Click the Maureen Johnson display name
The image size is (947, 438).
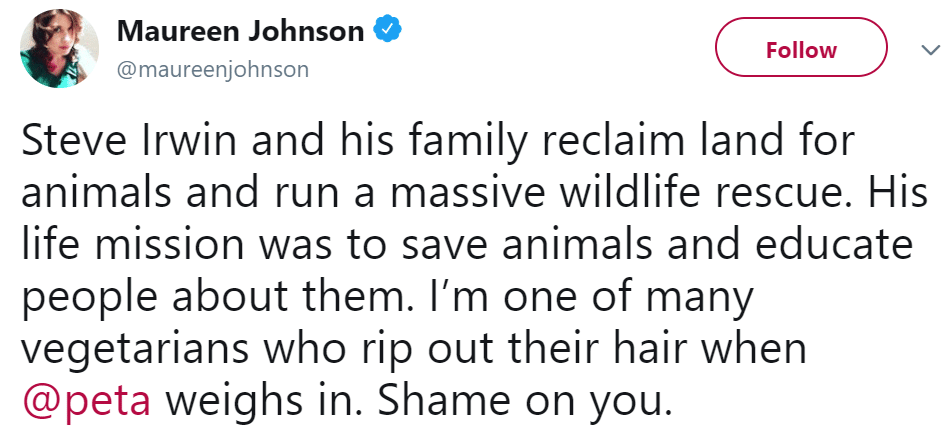(240, 31)
